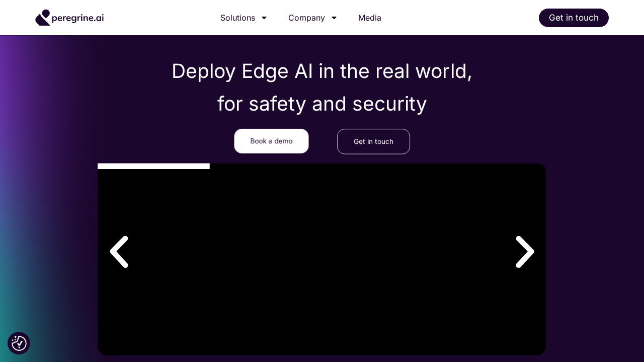Screen dimensions: 644x362
Task: Open the Solutions submenu from the navbar
Action: (238, 18)
